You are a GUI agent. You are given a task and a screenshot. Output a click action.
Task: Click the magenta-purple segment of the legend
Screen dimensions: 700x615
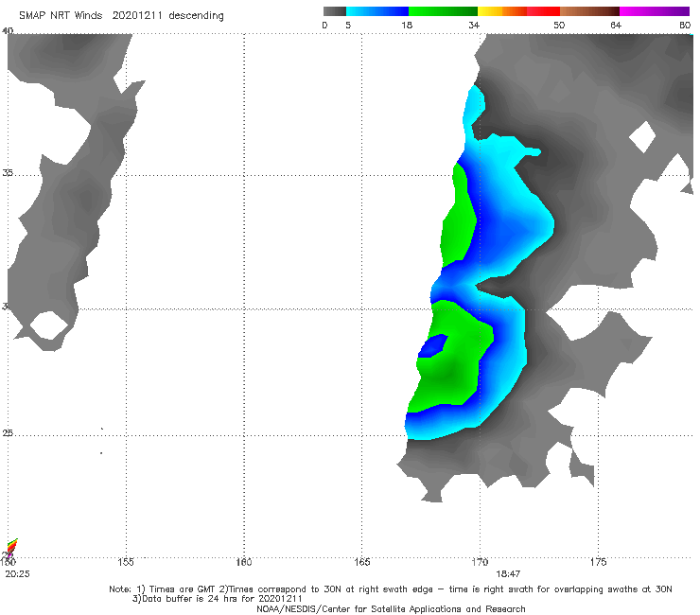point(655,11)
